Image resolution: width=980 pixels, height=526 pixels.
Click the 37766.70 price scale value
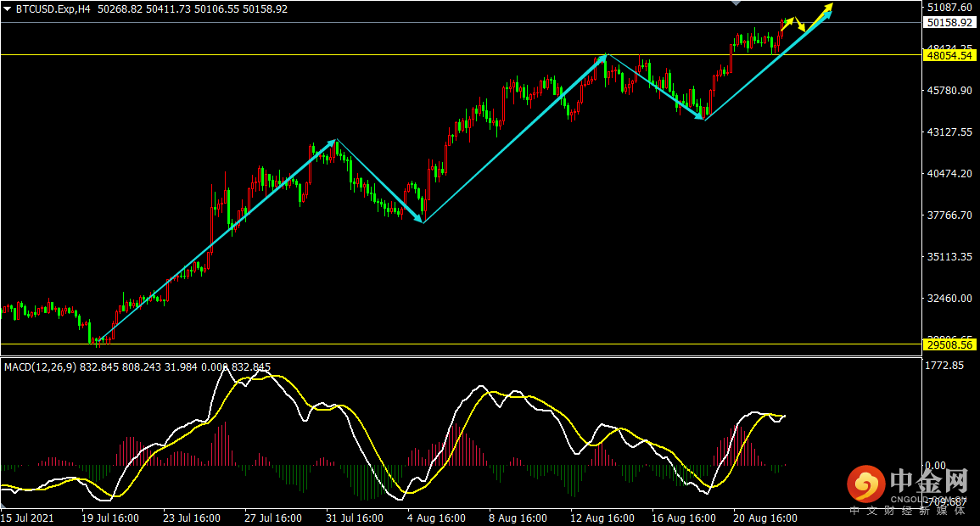949,215
